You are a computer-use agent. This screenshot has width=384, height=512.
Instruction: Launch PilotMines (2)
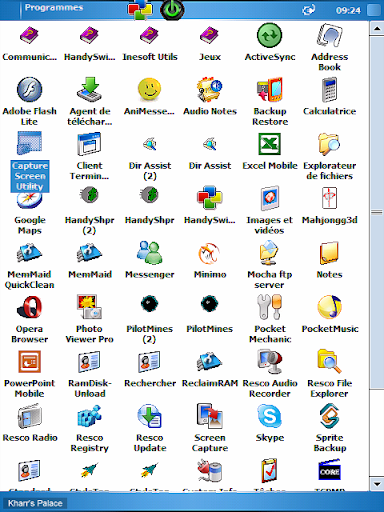149,304
